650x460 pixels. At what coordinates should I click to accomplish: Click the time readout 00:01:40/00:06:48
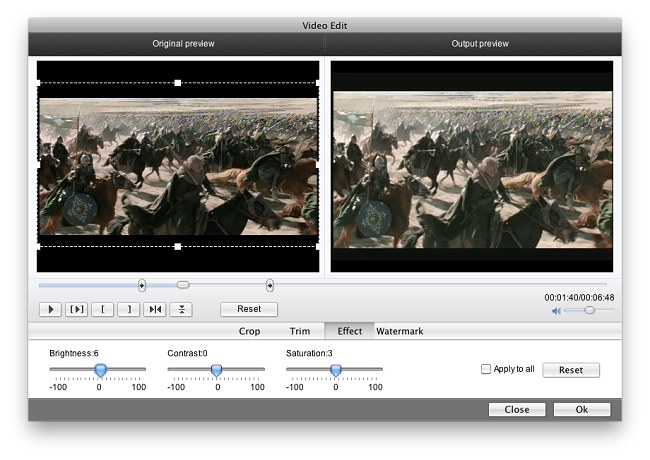pyautogui.click(x=579, y=298)
